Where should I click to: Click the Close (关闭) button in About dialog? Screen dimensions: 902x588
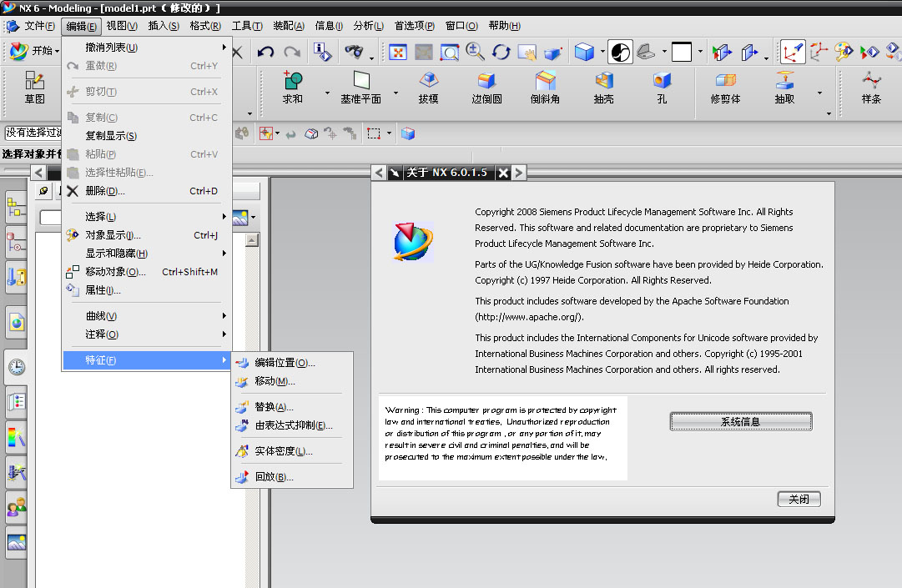799,499
